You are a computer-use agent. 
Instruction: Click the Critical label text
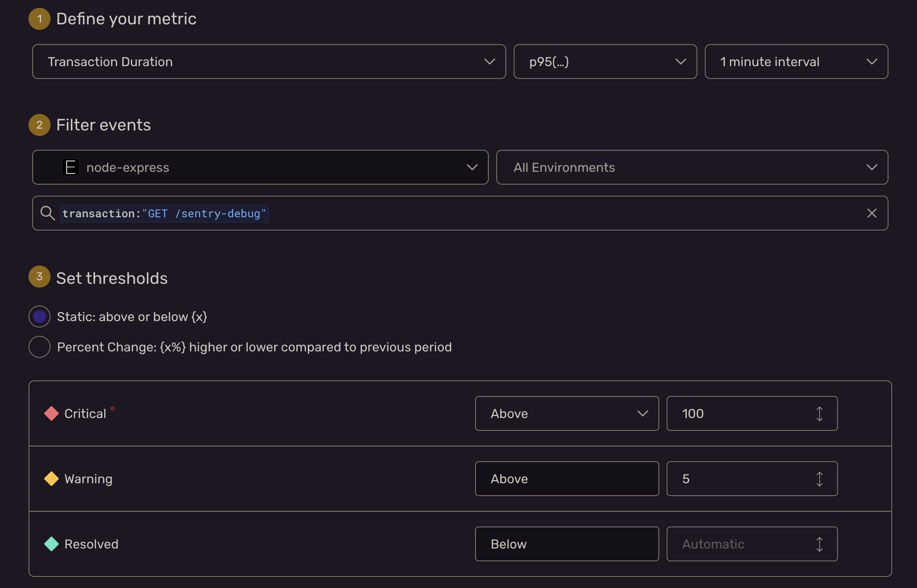pyautogui.click(x=85, y=413)
